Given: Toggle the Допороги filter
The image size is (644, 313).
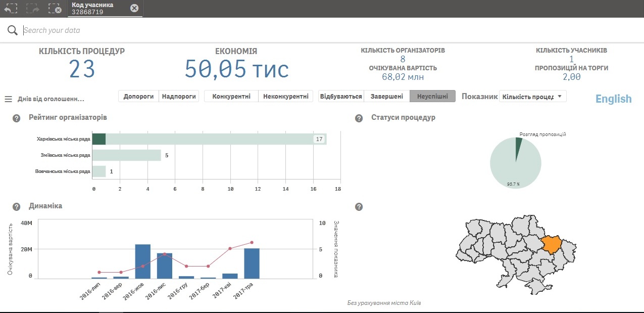Looking at the screenshot, I should (x=138, y=96).
